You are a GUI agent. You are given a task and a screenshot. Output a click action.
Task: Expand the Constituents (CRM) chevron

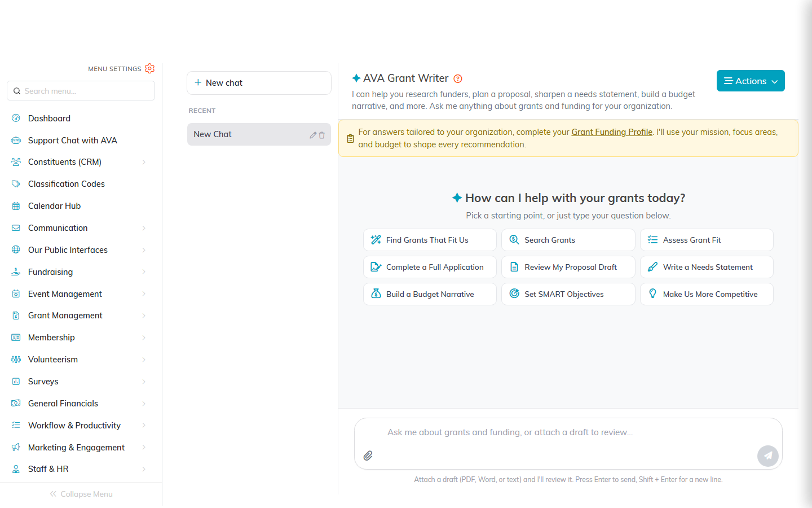pos(144,162)
